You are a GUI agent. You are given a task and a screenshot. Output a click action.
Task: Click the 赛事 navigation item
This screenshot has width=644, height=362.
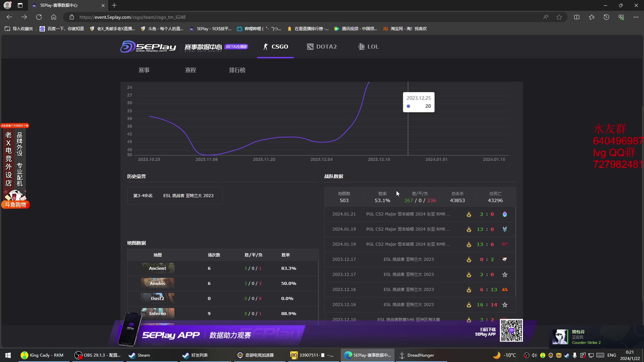point(144,70)
